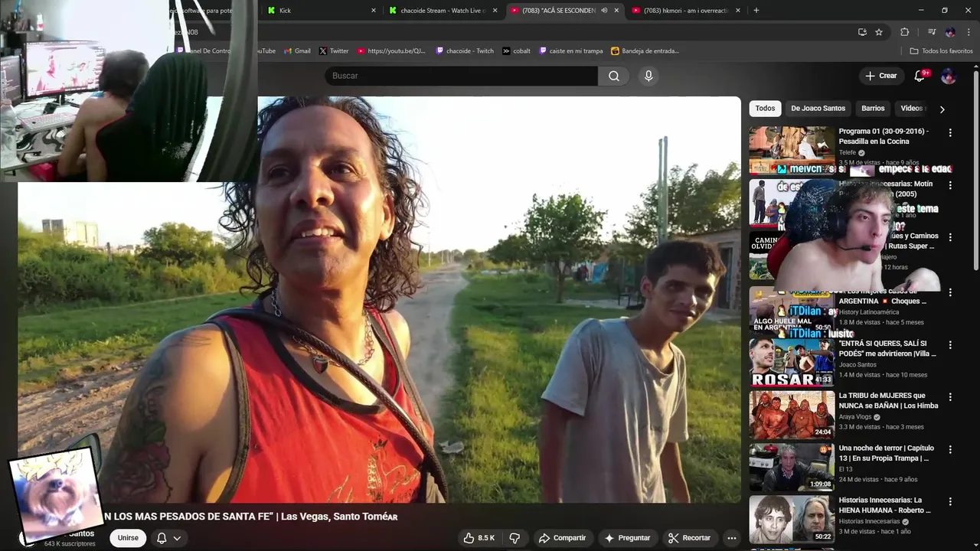Image resolution: width=980 pixels, height=551 pixels.
Task: Open more actions ellipsis below the video
Action: point(731,538)
